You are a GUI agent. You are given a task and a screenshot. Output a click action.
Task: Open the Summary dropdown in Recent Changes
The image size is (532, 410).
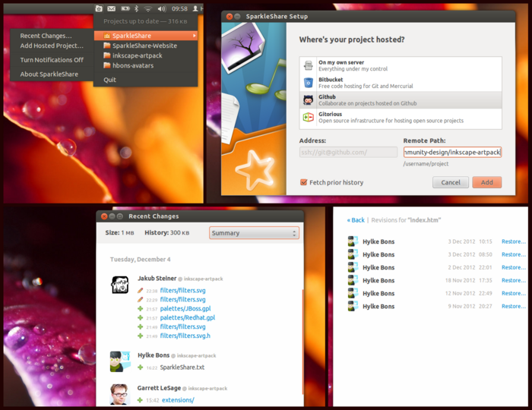(254, 233)
